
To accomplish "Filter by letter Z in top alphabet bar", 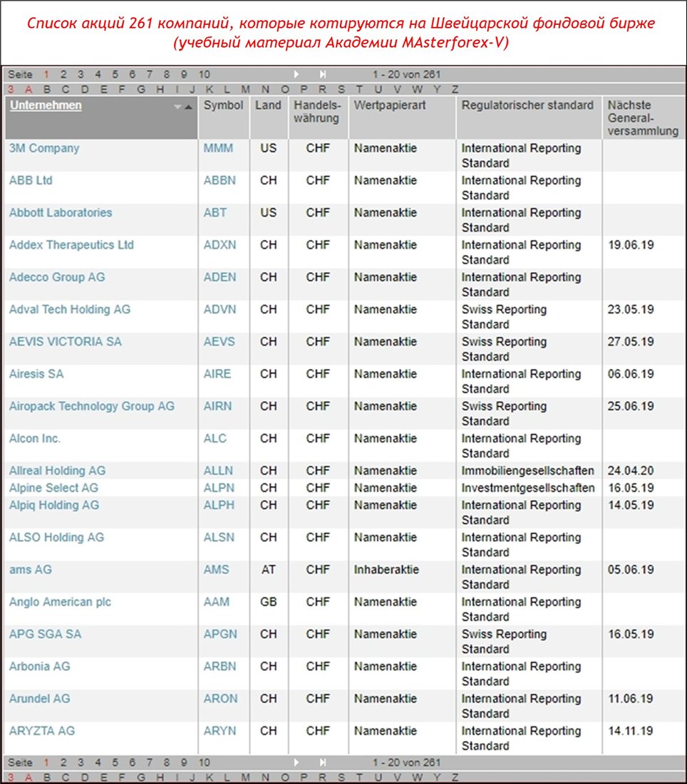I will (455, 90).
